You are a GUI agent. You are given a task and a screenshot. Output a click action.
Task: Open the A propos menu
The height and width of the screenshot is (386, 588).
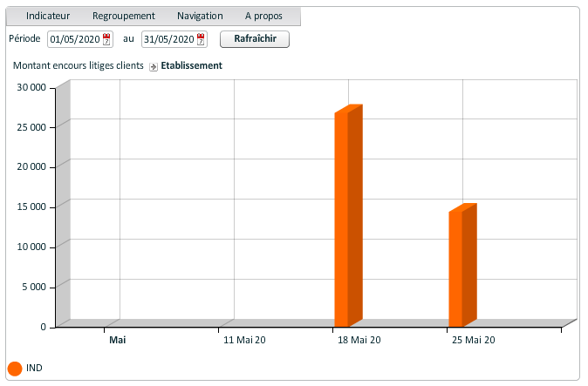[263, 16]
